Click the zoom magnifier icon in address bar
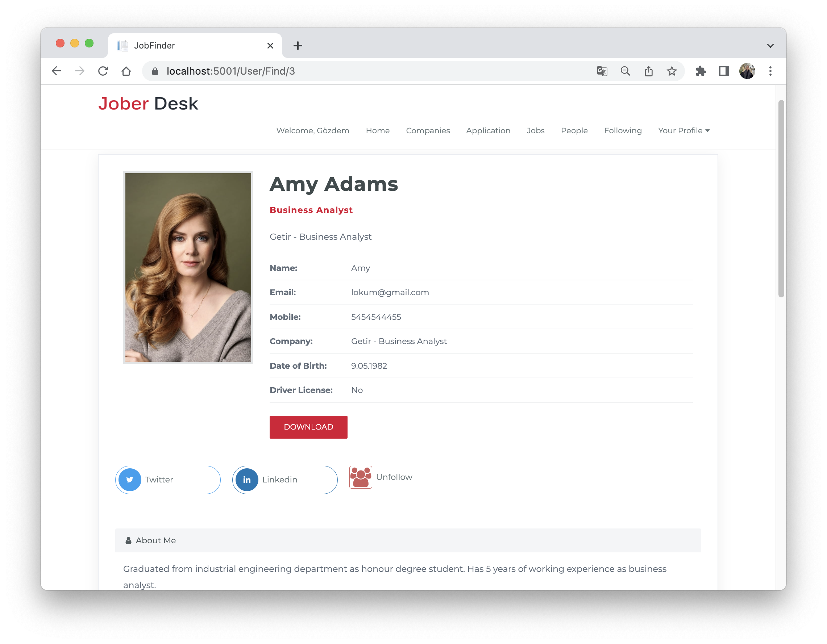This screenshot has height=644, width=827. pos(625,71)
